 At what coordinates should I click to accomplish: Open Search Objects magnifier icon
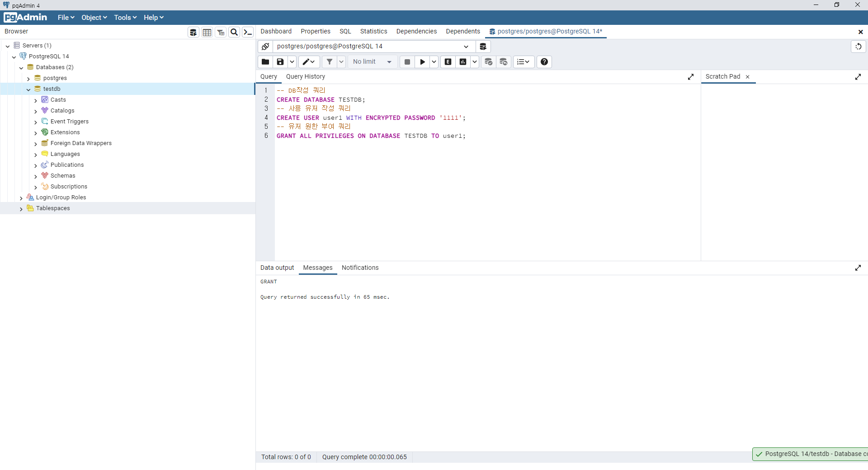(x=234, y=32)
